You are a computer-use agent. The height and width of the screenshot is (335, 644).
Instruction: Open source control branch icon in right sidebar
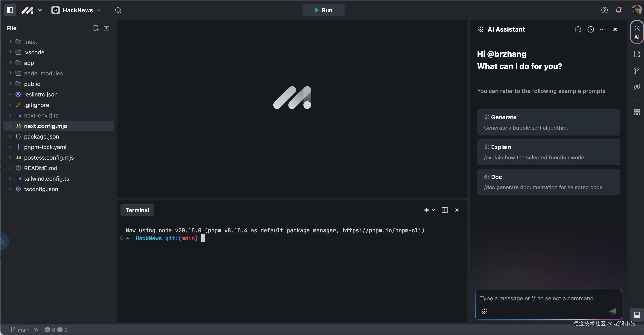[637, 71]
